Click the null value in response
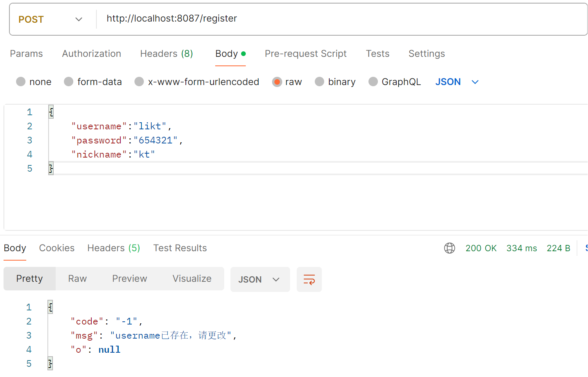This screenshot has height=377, width=588. point(109,350)
